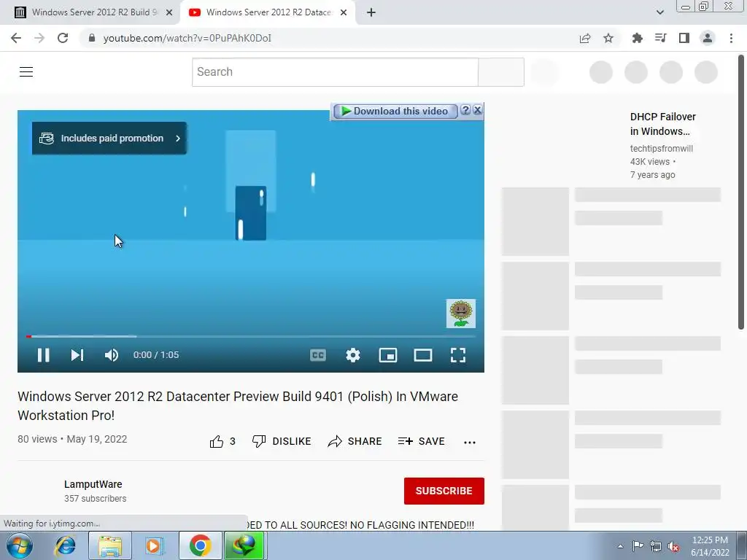Screen dimensions: 747x560
Task: Click Download this video button
Action: click(x=395, y=111)
